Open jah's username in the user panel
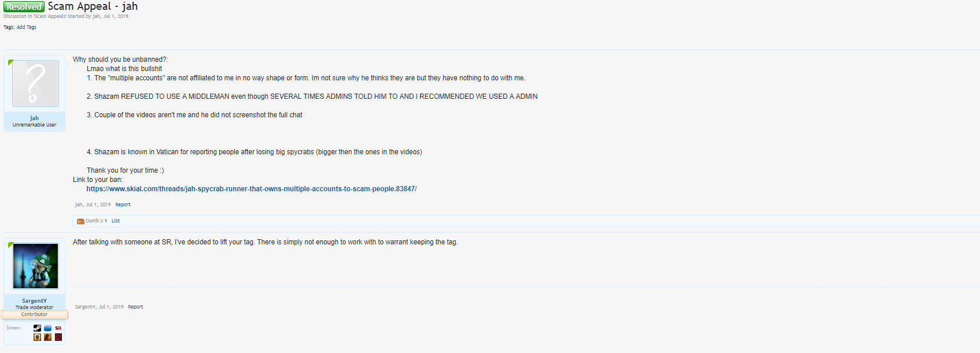 tap(34, 118)
